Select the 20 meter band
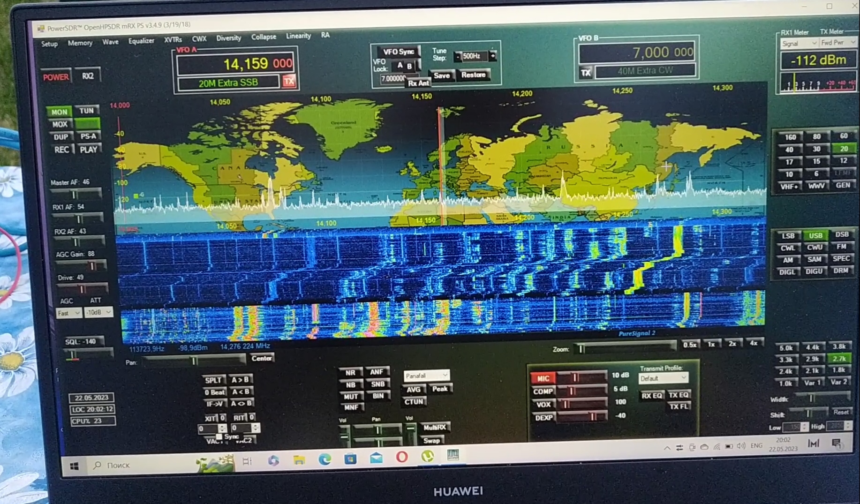Image resolution: width=860 pixels, height=504 pixels. tap(844, 149)
